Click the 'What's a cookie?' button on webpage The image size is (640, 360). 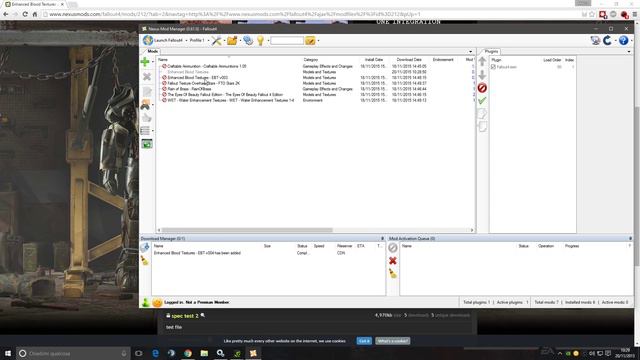(x=393, y=341)
